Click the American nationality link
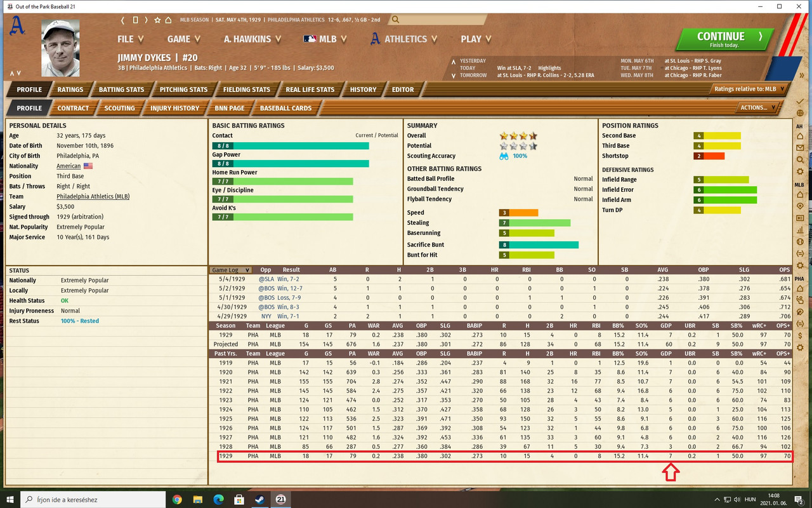Viewport: 812px width, 508px height. 69,166
